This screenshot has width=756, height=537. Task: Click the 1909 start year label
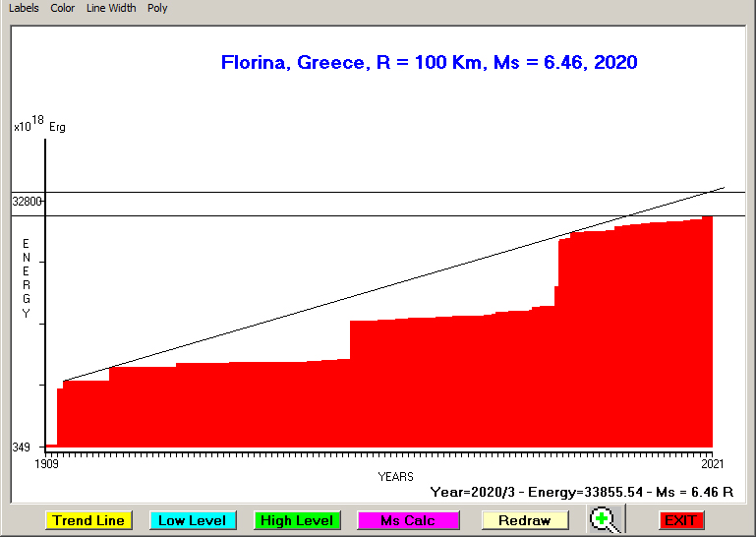(x=46, y=463)
